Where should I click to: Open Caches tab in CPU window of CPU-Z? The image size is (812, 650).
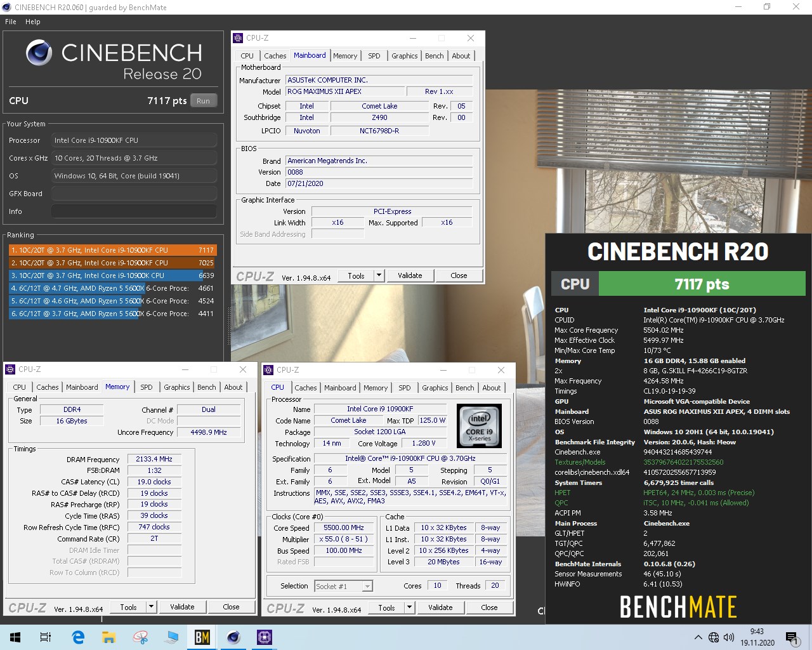click(306, 388)
